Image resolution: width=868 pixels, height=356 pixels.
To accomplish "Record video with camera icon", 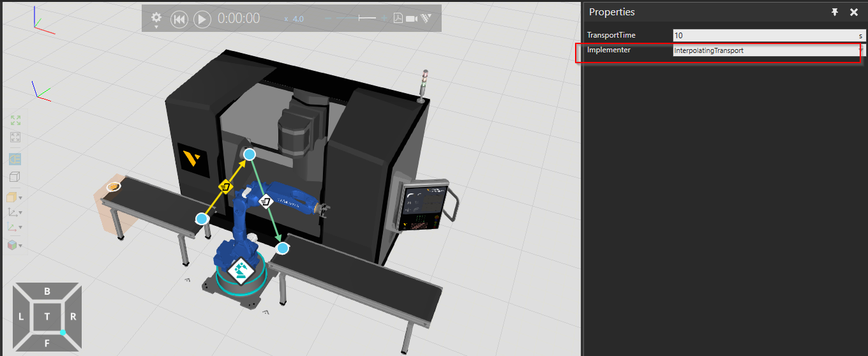I will click(x=412, y=19).
